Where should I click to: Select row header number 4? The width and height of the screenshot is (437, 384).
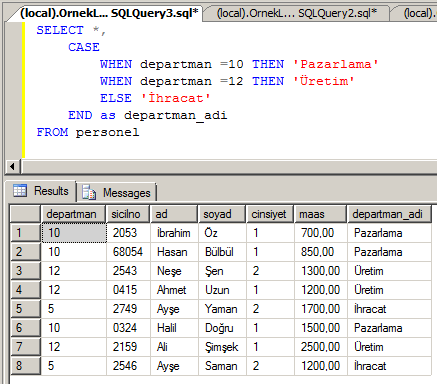[x=25, y=290]
